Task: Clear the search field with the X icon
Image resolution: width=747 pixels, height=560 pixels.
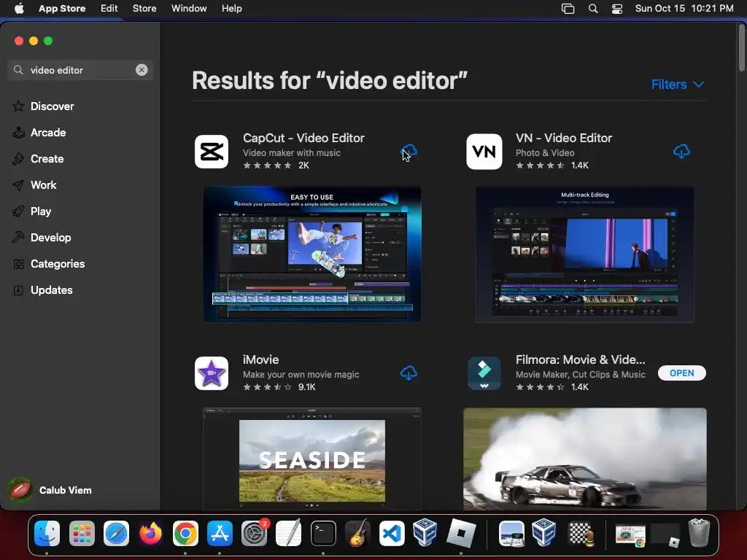Action: click(142, 70)
